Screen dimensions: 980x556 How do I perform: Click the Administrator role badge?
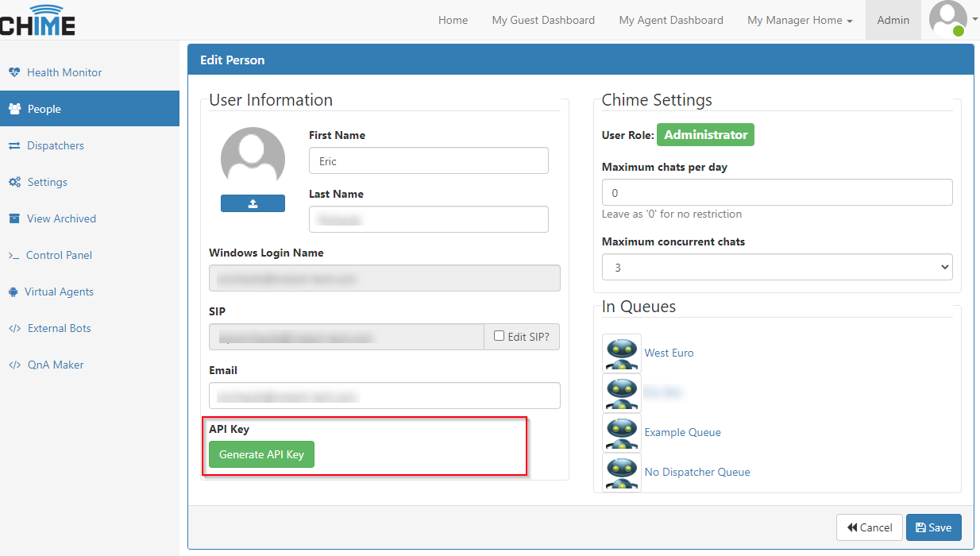click(705, 135)
